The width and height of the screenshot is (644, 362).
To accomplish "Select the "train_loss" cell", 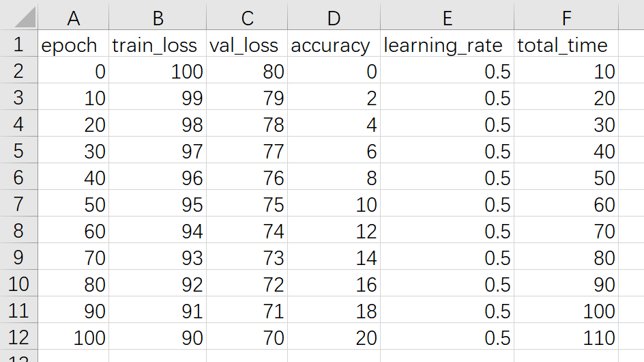I will (157, 45).
